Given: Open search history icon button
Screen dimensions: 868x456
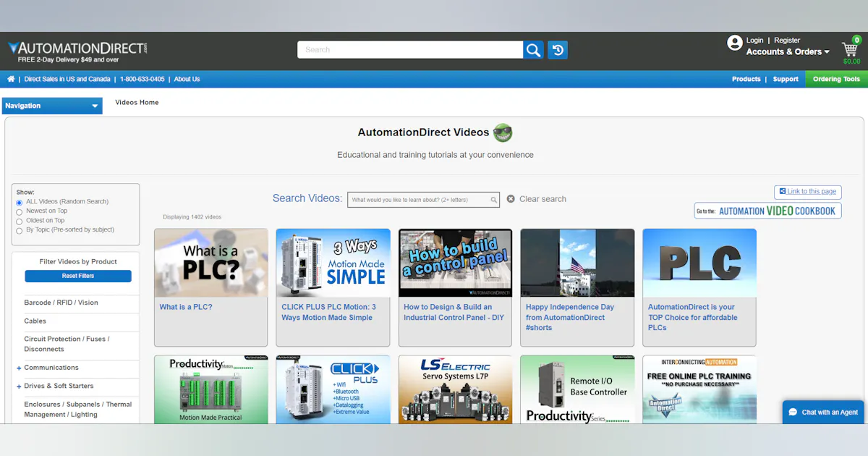Looking at the screenshot, I should [x=558, y=50].
